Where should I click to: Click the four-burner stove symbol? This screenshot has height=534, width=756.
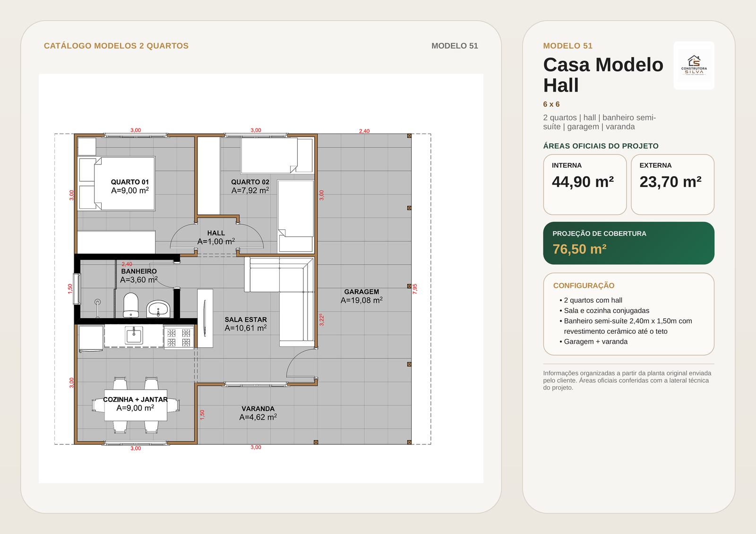pyautogui.click(x=179, y=337)
